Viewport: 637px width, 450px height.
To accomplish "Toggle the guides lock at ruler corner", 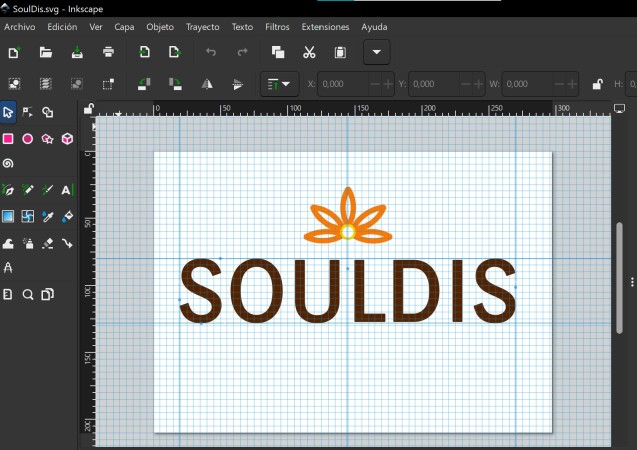I will tap(88, 108).
